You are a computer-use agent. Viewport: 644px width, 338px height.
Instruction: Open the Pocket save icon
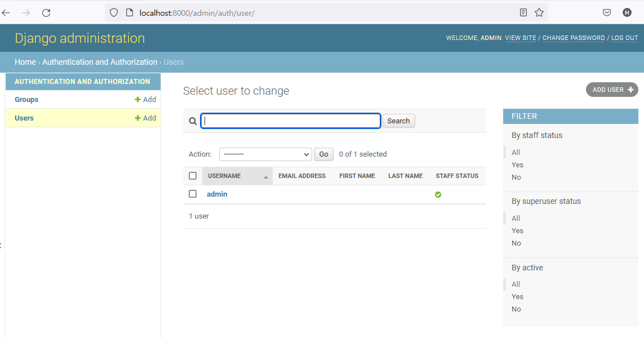click(607, 13)
